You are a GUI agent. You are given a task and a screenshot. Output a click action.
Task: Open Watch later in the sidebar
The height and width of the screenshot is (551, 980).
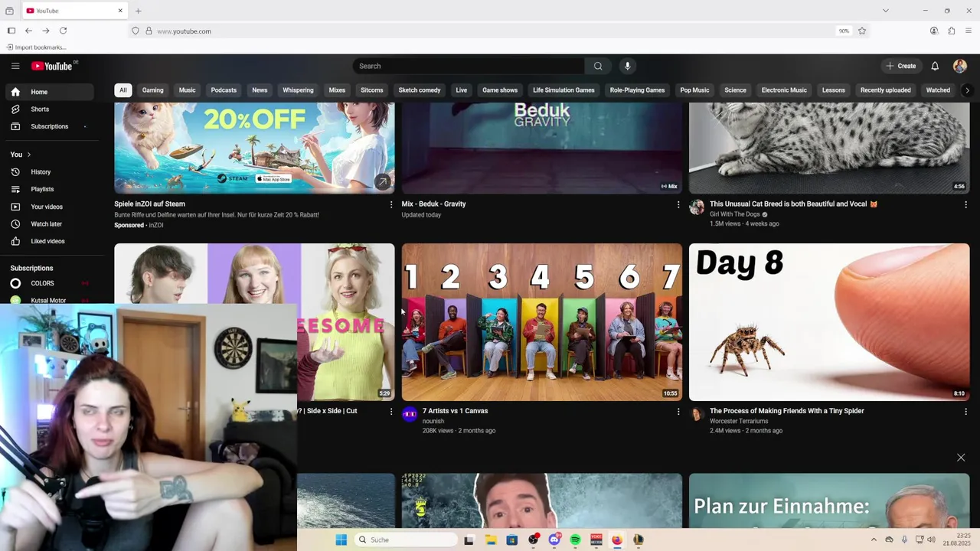point(51,224)
